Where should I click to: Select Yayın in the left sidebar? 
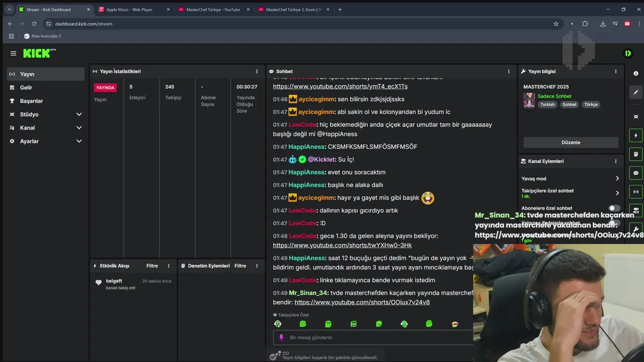[46, 74]
